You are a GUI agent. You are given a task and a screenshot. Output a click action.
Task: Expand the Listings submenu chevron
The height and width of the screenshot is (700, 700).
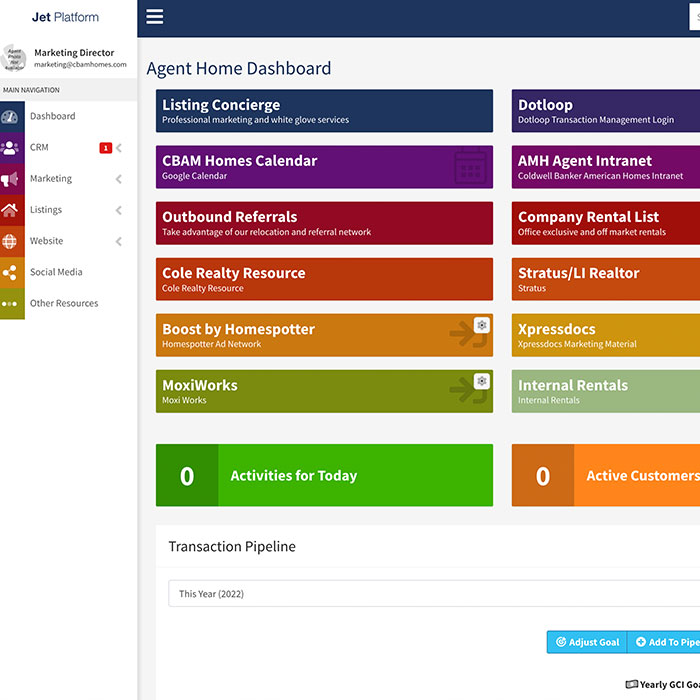point(119,210)
